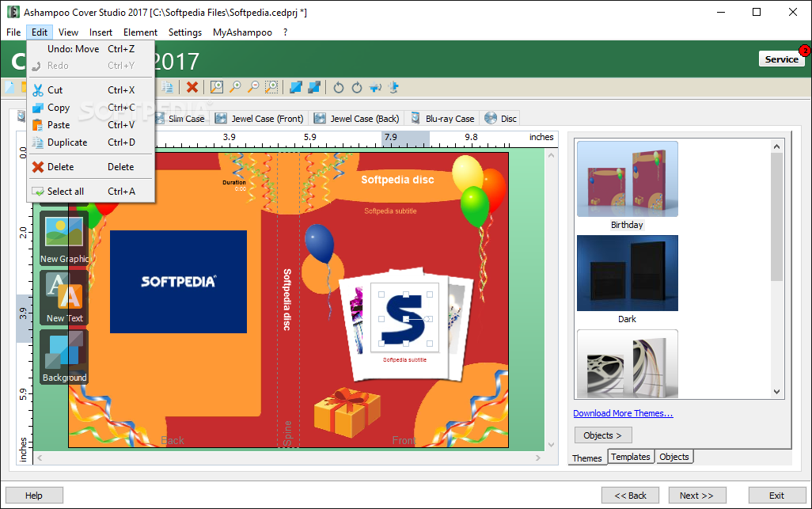Click the bring to front icon
Screen dimensions: 812x509
click(x=296, y=87)
